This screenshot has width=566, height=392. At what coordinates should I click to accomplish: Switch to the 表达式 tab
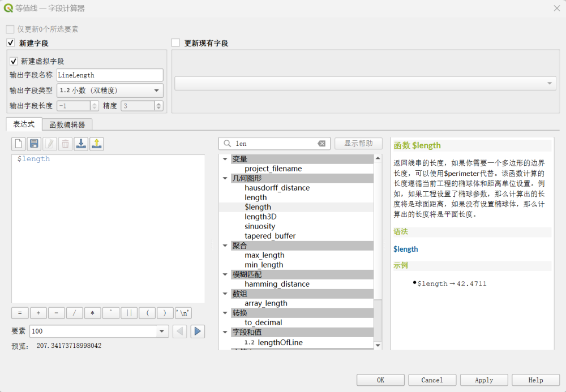click(x=24, y=124)
